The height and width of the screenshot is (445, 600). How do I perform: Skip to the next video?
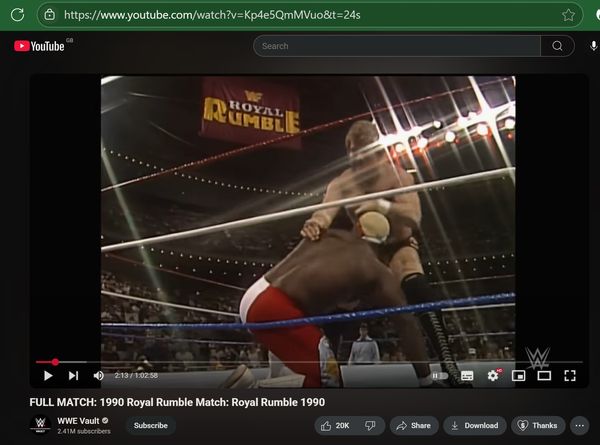point(73,376)
